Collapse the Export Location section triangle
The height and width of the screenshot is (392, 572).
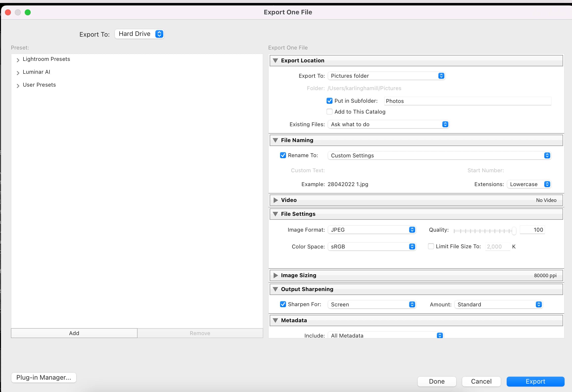(x=275, y=61)
